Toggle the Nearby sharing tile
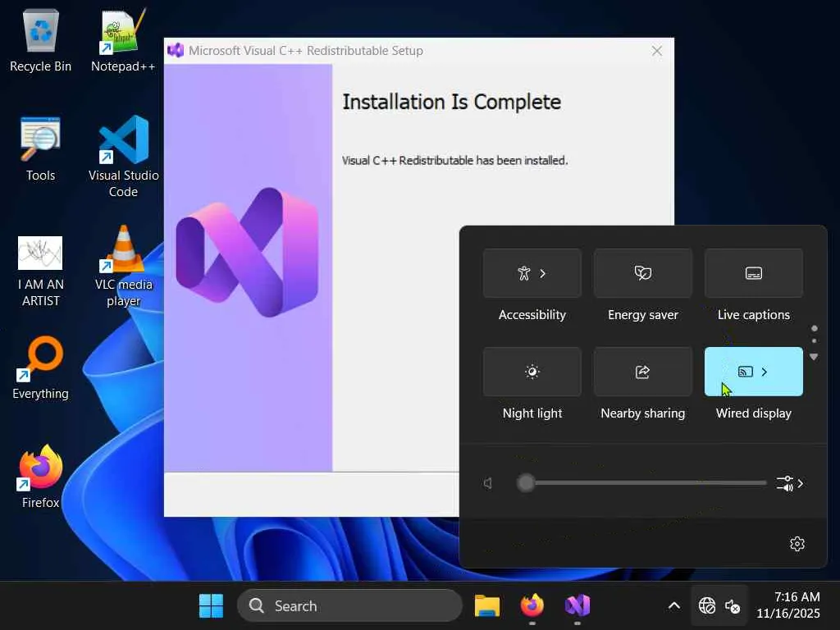The image size is (840, 630). (x=643, y=372)
